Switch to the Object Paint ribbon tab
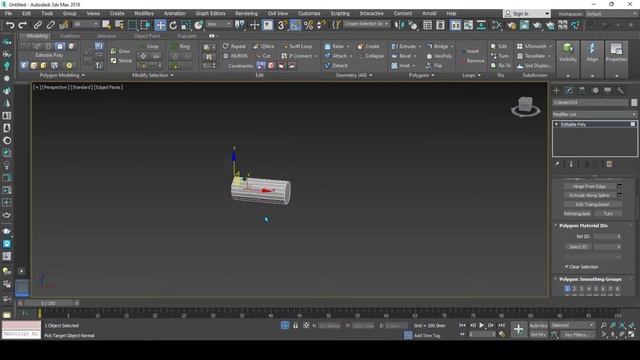This screenshot has width=640, height=360. 147,36
